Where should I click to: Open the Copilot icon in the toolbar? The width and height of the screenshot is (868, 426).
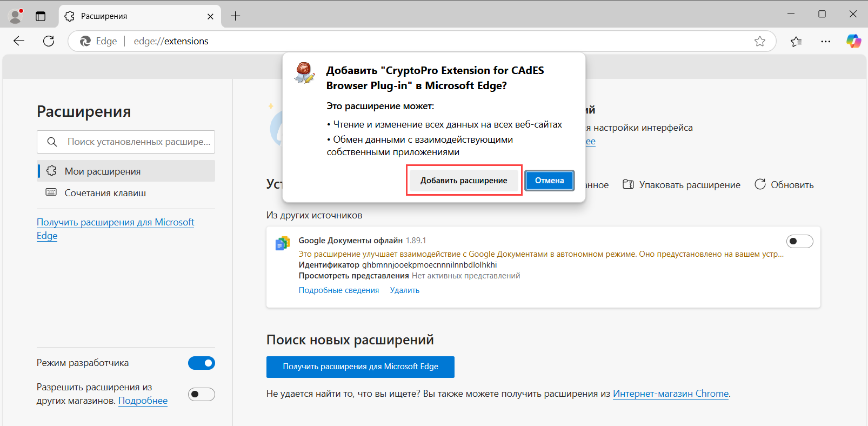pyautogui.click(x=853, y=41)
